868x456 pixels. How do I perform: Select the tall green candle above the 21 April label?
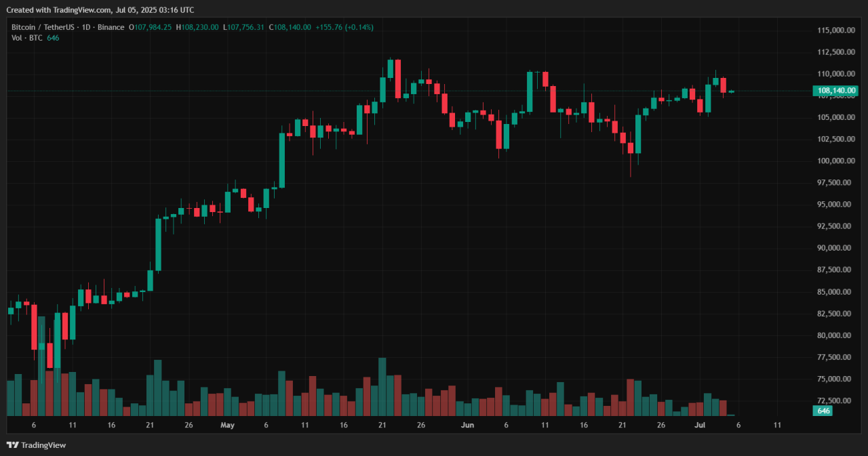coord(158,244)
